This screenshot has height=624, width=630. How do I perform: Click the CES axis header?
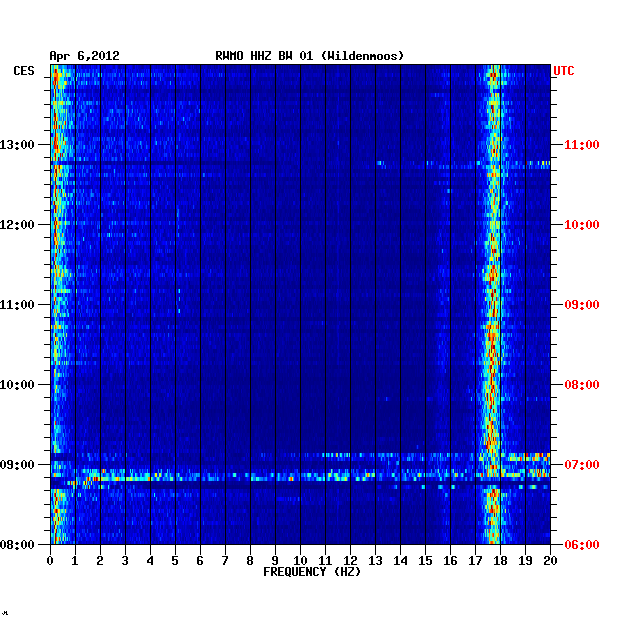(24, 71)
